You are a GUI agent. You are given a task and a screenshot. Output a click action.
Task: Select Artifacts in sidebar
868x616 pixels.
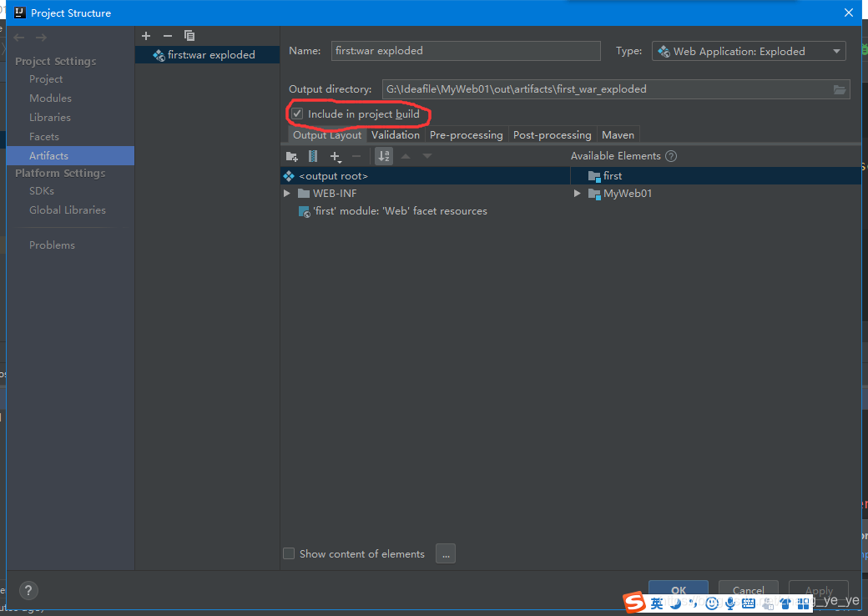[70, 155]
